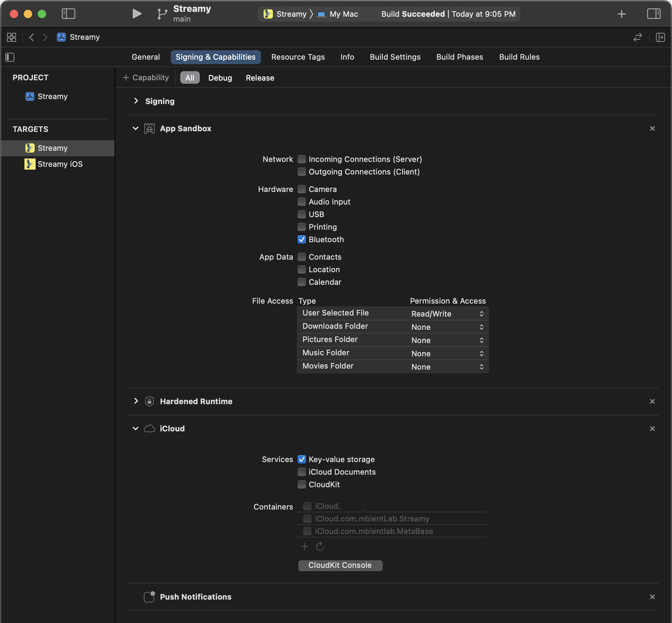Hide the project and targets list

[10, 57]
